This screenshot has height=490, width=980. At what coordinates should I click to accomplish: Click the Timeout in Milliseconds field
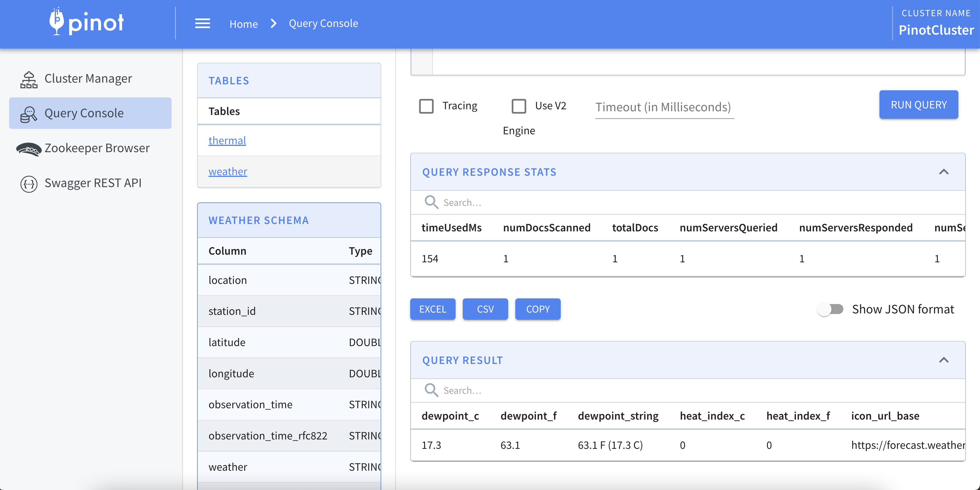[664, 107]
